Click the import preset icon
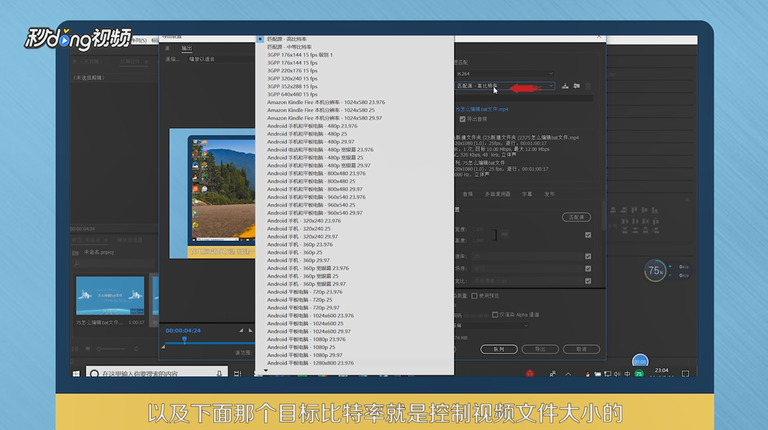768x430 pixels. click(576, 86)
